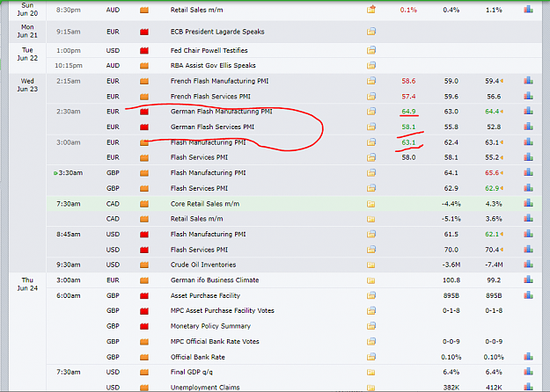Click forecast value 0-1-8
Viewport: 550px width, 392px height.
click(451, 311)
